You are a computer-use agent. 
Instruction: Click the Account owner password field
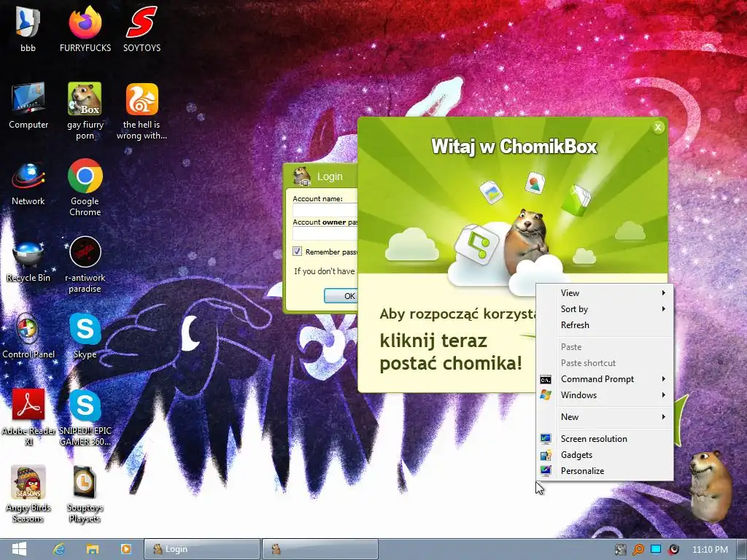click(325, 233)
